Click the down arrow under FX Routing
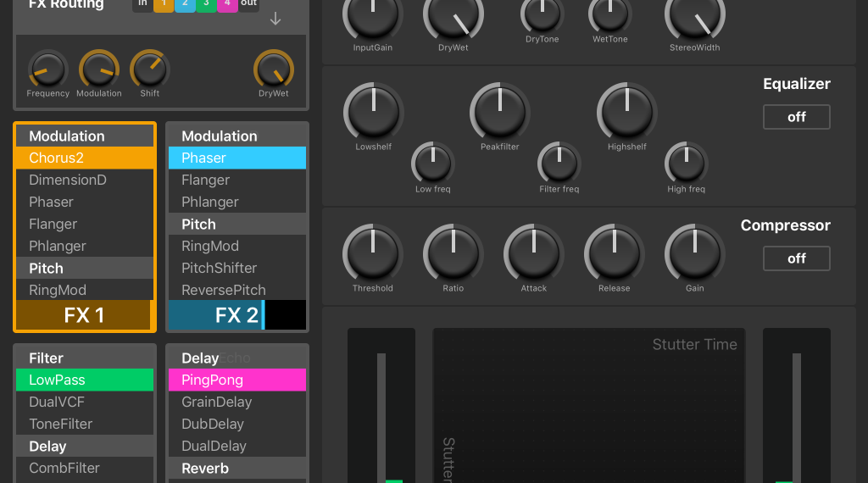 pos(275,19)
